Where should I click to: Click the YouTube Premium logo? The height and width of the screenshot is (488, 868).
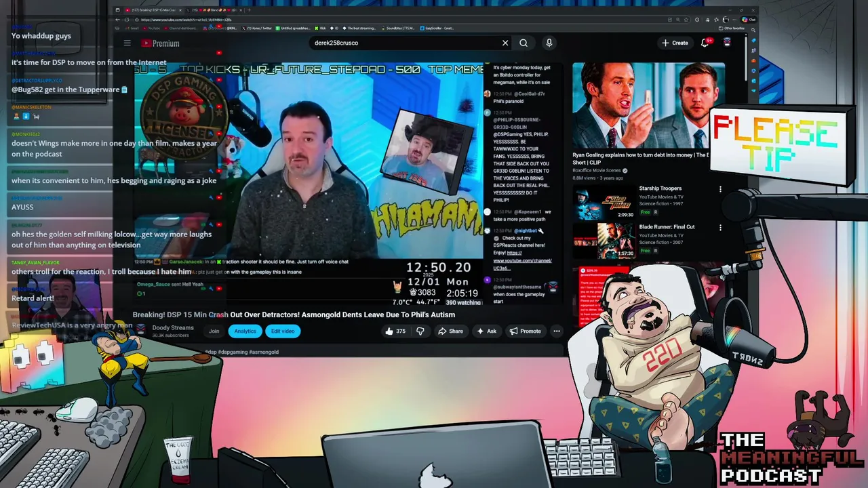[x=160, y=43]
